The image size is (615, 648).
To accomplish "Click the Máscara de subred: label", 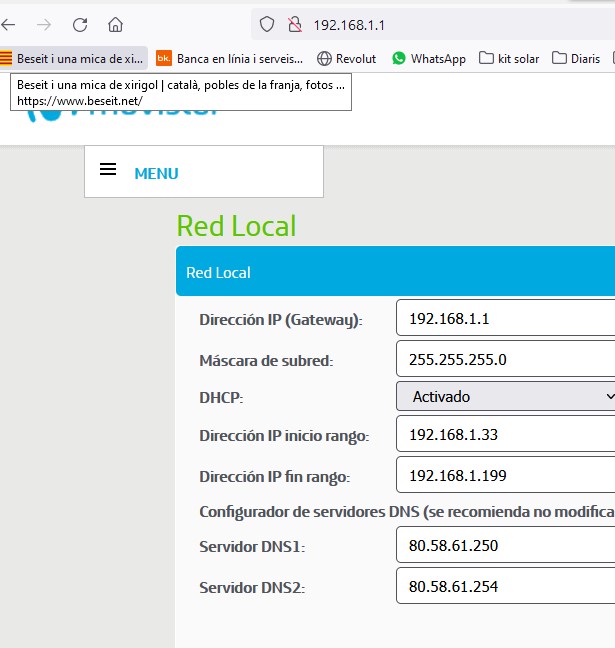I will (x=266, y=361).
